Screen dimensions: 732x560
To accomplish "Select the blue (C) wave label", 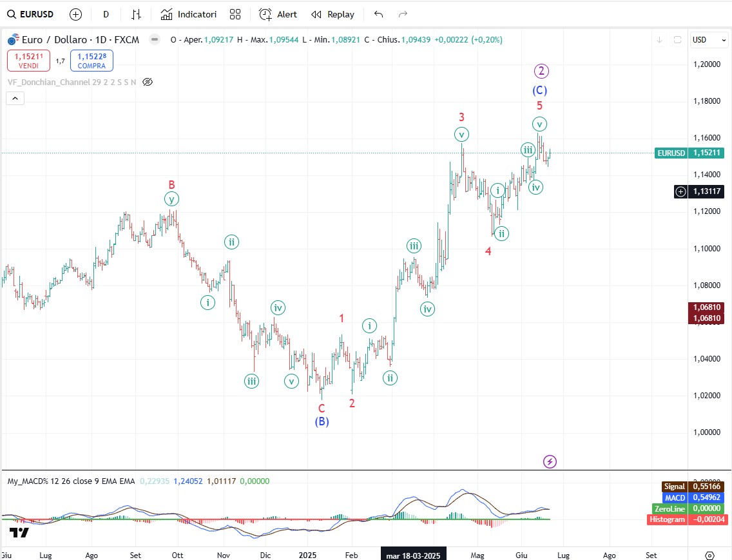I will pos(540,90).
